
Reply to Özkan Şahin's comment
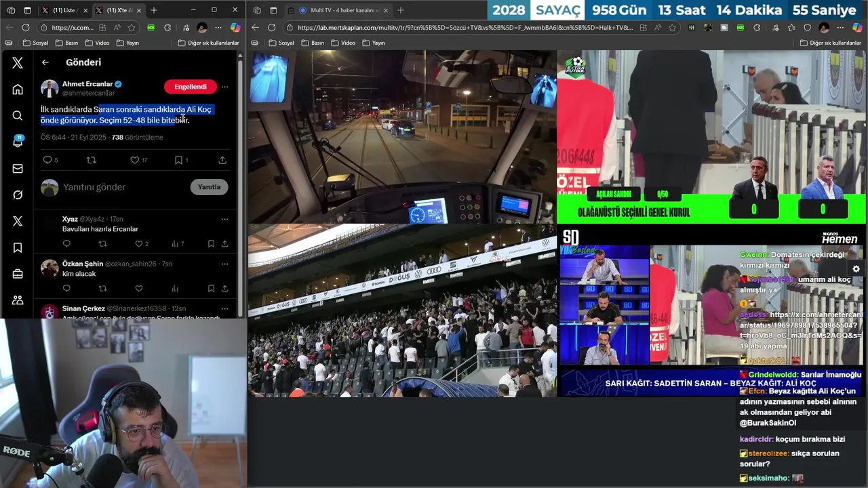66,288
